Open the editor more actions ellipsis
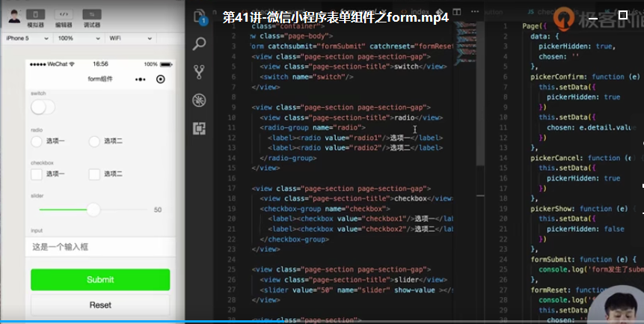This screenshot has height=324, width=644. (x=475, y=12)
